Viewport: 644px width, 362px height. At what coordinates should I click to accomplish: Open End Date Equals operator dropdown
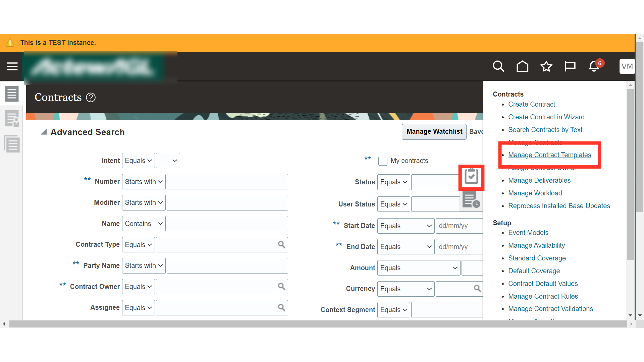click(x=406, y=247)
